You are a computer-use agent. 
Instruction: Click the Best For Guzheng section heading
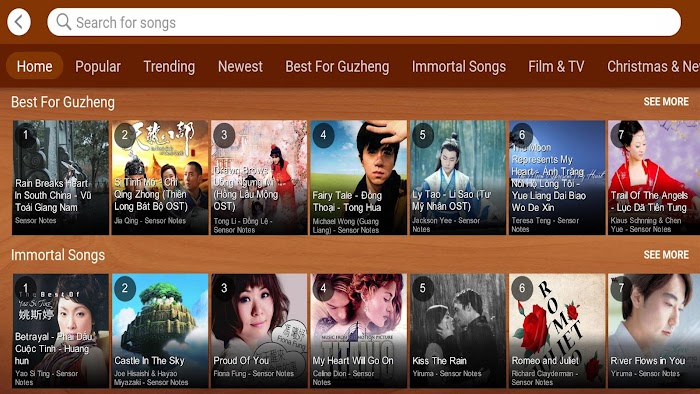coord(63,102)
